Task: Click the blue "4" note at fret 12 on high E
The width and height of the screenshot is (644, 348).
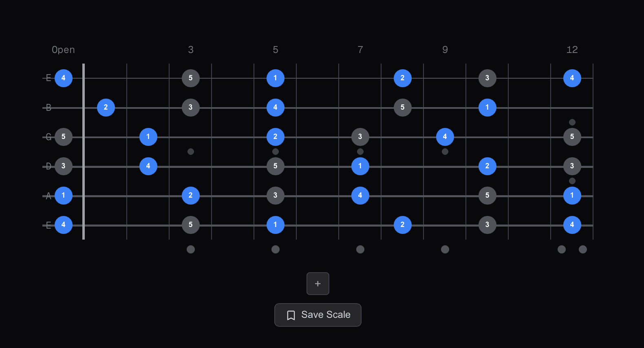Action: point(572,78)
